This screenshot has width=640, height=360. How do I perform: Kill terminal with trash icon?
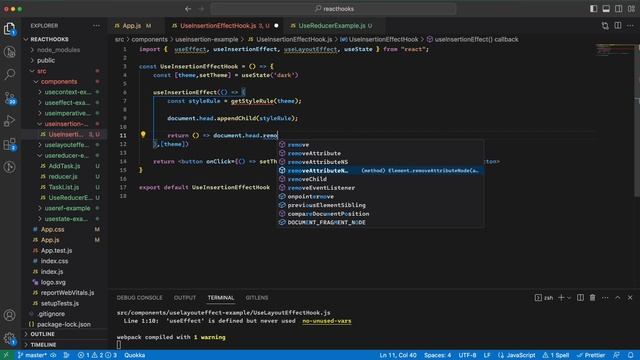pyautogui.click(x=593, y=298)
